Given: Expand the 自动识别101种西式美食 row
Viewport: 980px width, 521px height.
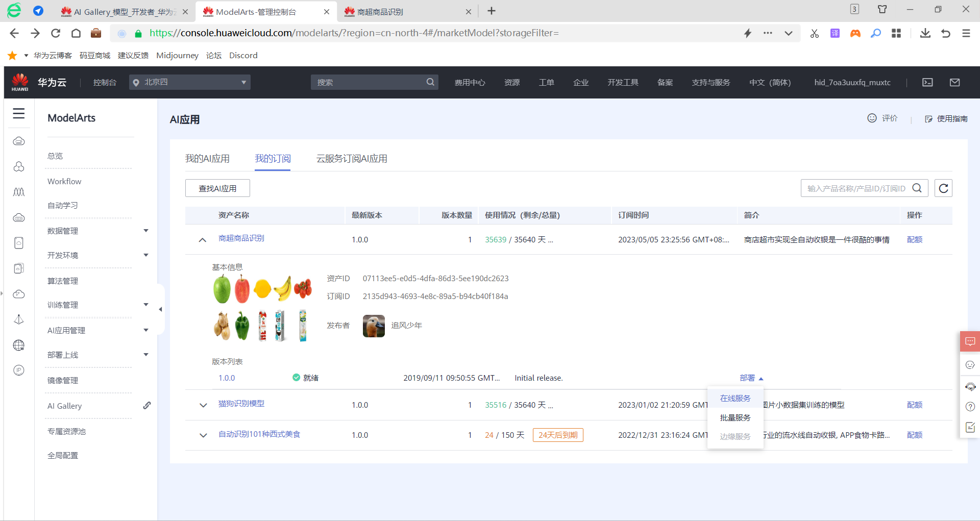Looking at the screenshot, I should [x=203, y=435].
